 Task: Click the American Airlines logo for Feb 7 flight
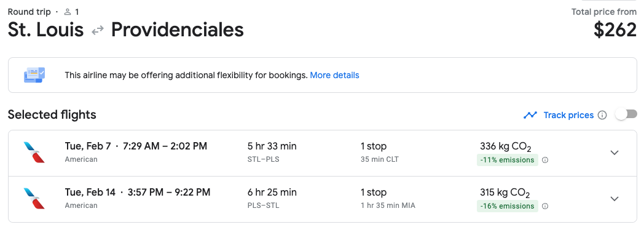34,153
